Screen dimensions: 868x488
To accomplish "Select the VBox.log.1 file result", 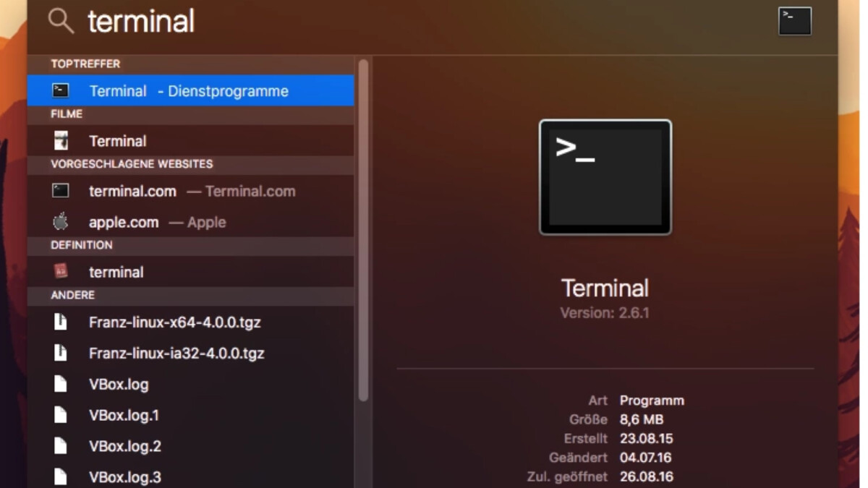I will pyautogui.click(x=124, y=416).
